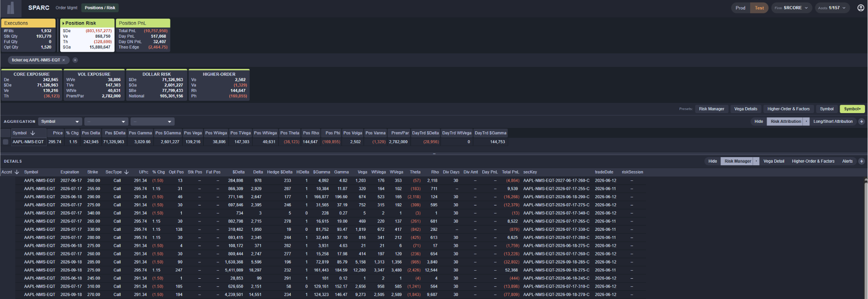Open the third aggregation level dropdown
The width and height of the screenshot is (868, 299).
152,122
